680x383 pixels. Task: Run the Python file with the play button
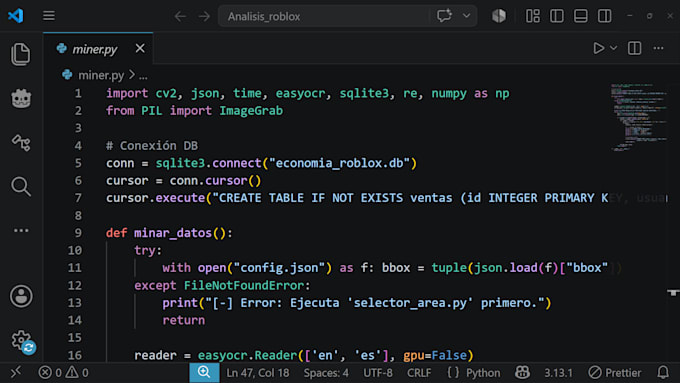(598, 48)
